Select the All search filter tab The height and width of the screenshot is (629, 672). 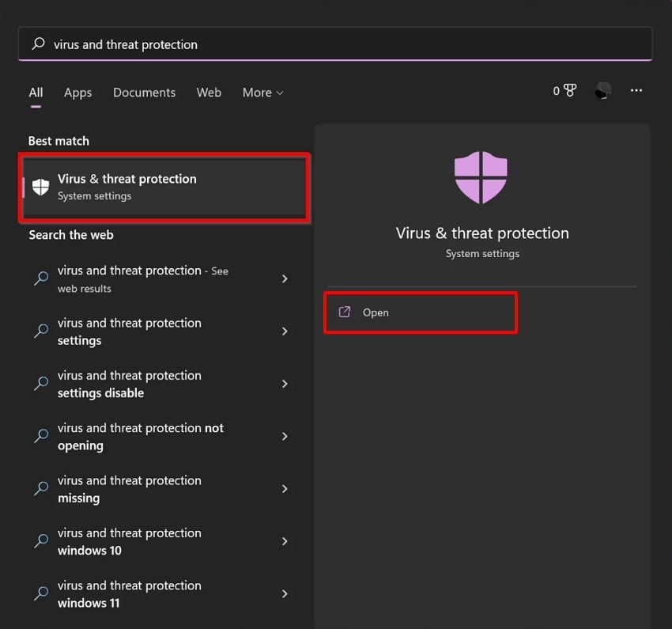[x=36, y=93]
